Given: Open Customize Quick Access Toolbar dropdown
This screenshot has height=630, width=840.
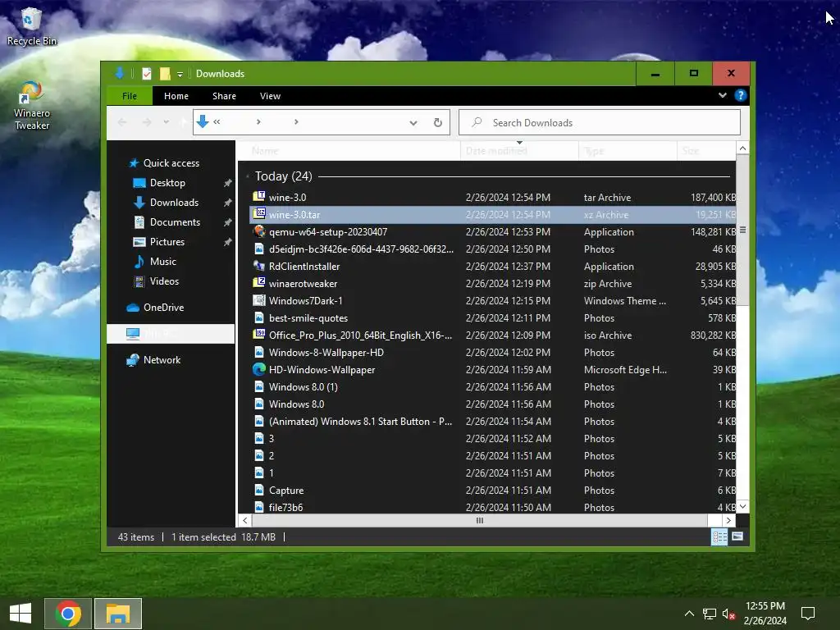Looking at the screenshot, I should [180, 74].
